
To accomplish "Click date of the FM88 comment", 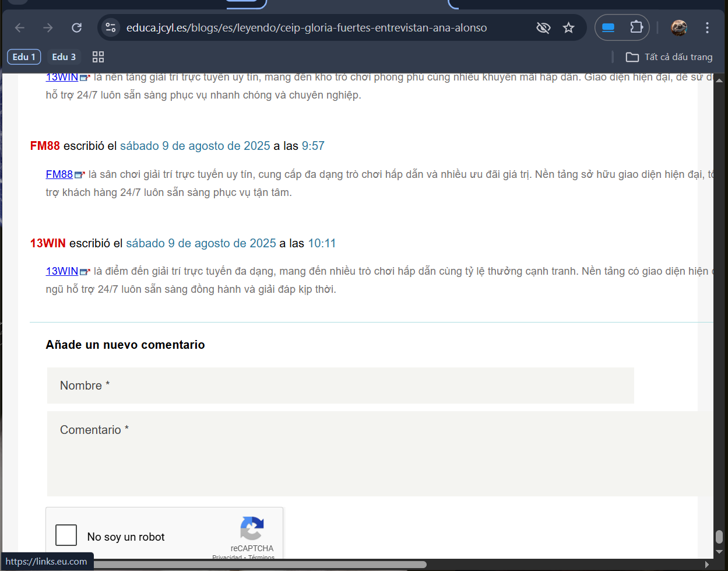I will click(x=195, y=146).
